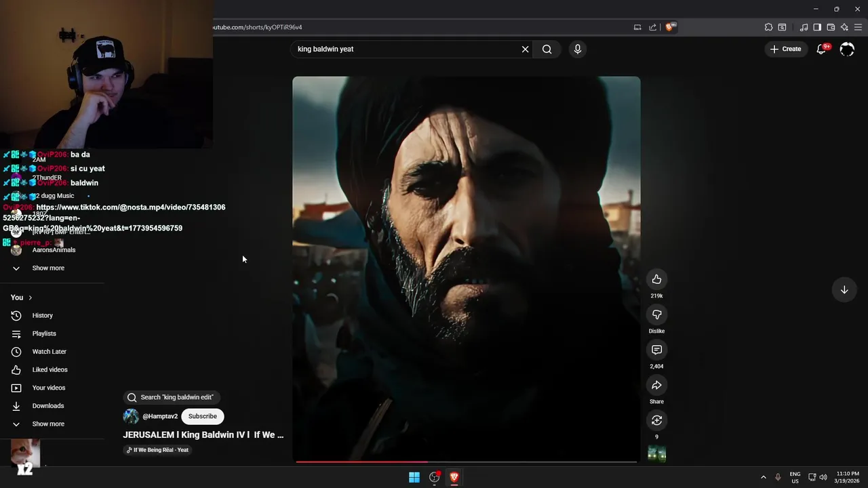Viewport: 868px width, 488px height.
Task: Open the Brave Shields lion icon
Action: [670, 27]
